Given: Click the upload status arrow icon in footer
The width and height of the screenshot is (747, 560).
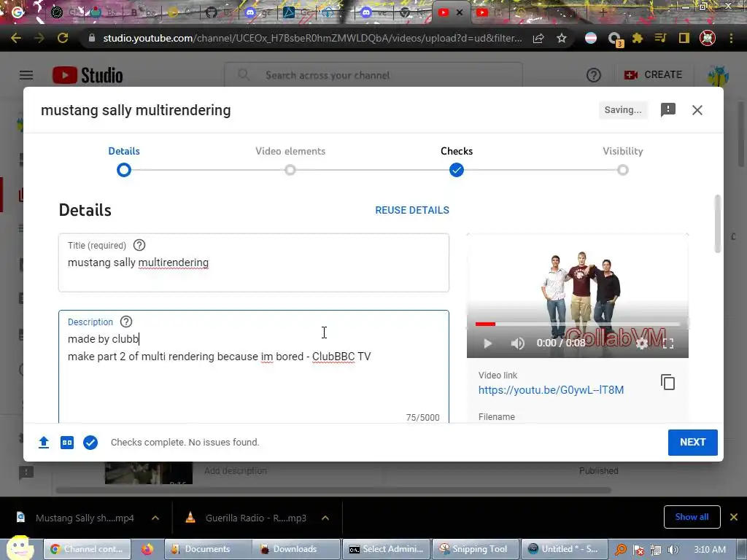Looking at the screenshot, I should coord(44,443).
